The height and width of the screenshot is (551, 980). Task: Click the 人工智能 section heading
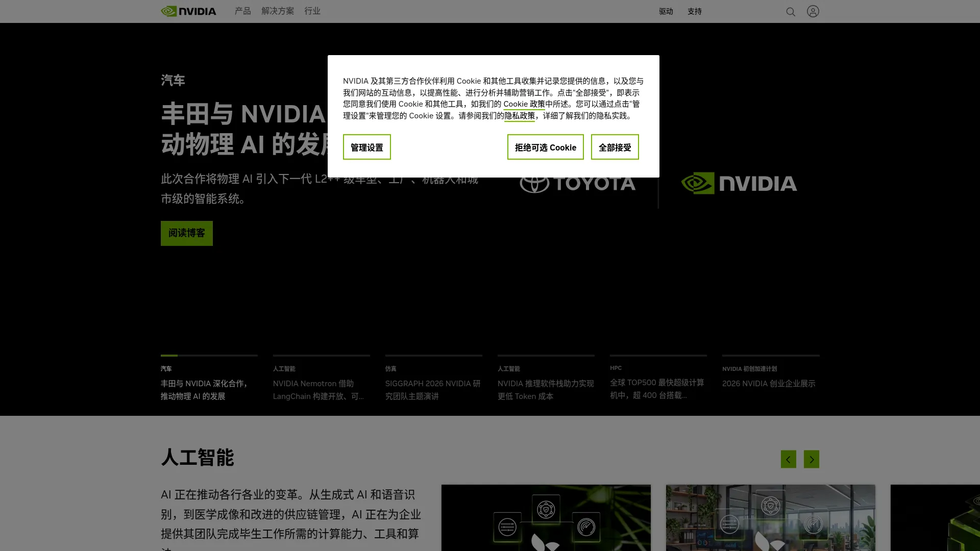pyautogui.click(x=198, y=458)
